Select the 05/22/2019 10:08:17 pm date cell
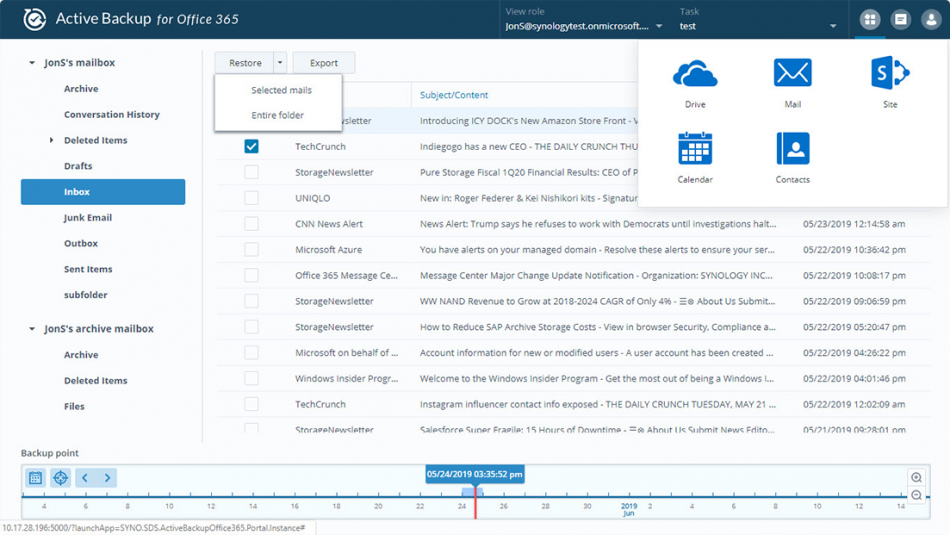 point(854,275)
